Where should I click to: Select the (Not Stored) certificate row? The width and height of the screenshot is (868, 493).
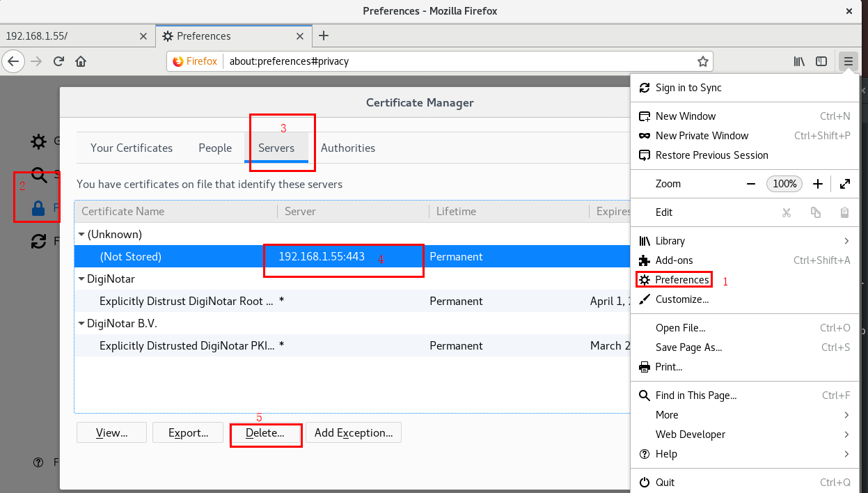[353, 256]
